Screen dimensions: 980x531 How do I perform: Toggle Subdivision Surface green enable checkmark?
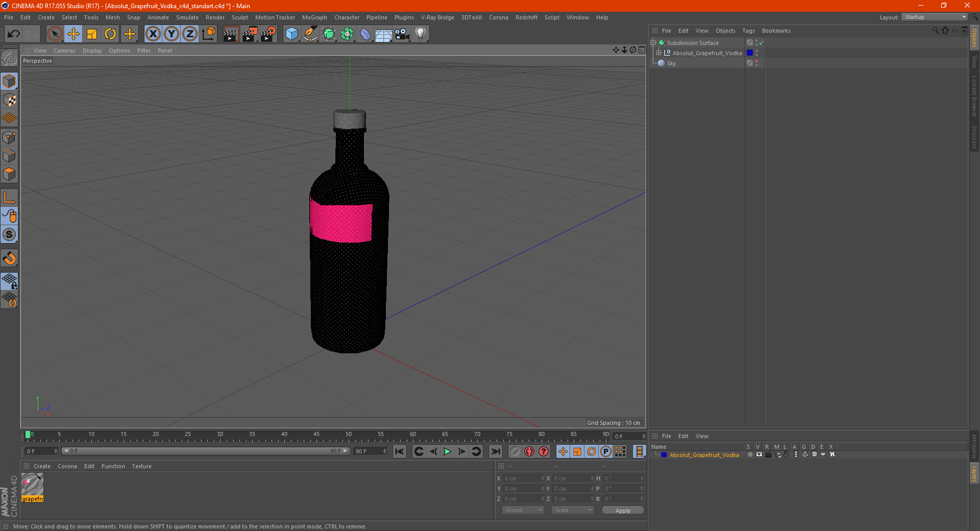762,43
